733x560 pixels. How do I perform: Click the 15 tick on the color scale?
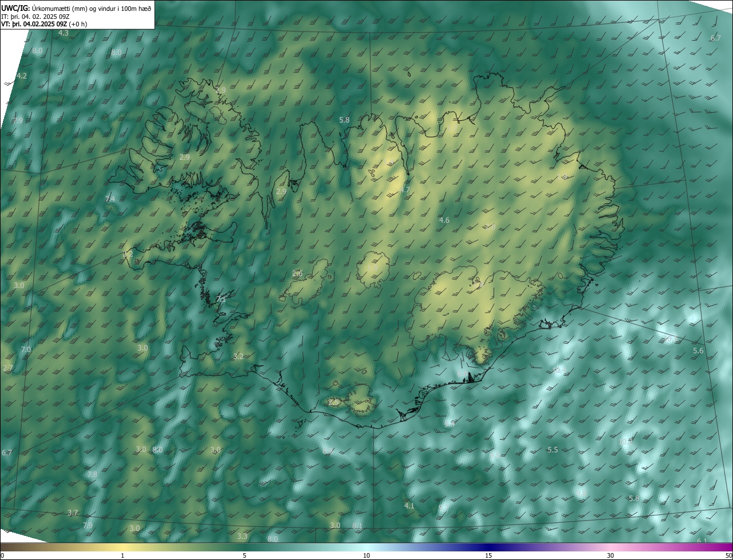pos(488,555)
